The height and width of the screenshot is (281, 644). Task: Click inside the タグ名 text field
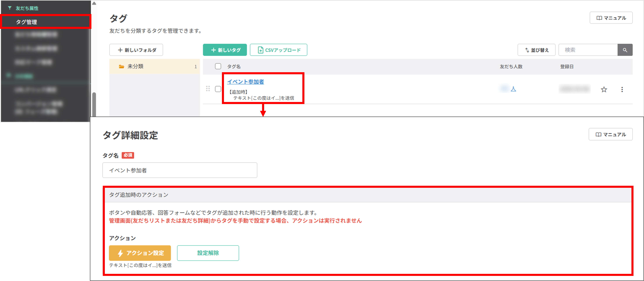[x=179, y=170]
